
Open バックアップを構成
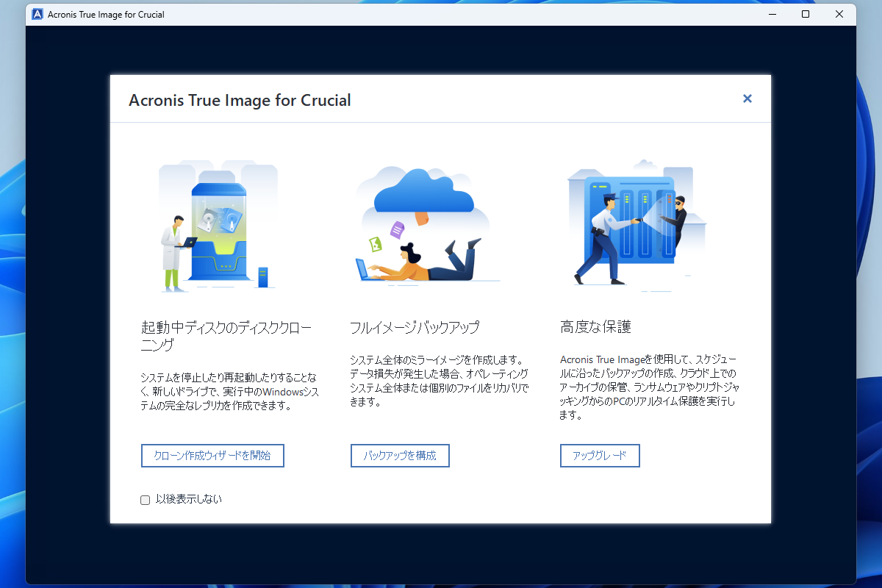400,456
